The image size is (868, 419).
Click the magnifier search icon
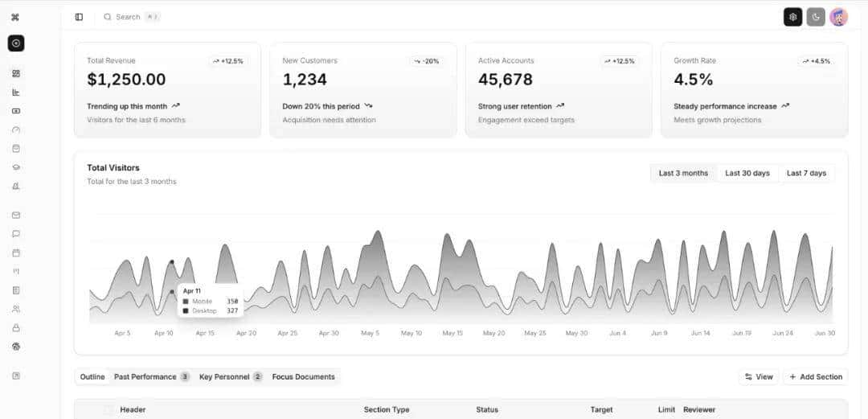pyautogui.click(x=108, y=17)
